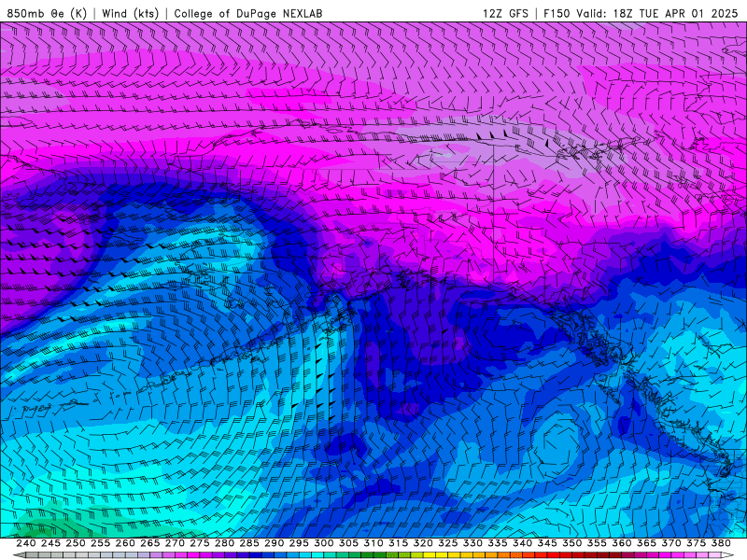The height and width of the screenshot is (560, 747).
Task: Click the 250 value on the color scale
Action: click(x=76, y=543)
